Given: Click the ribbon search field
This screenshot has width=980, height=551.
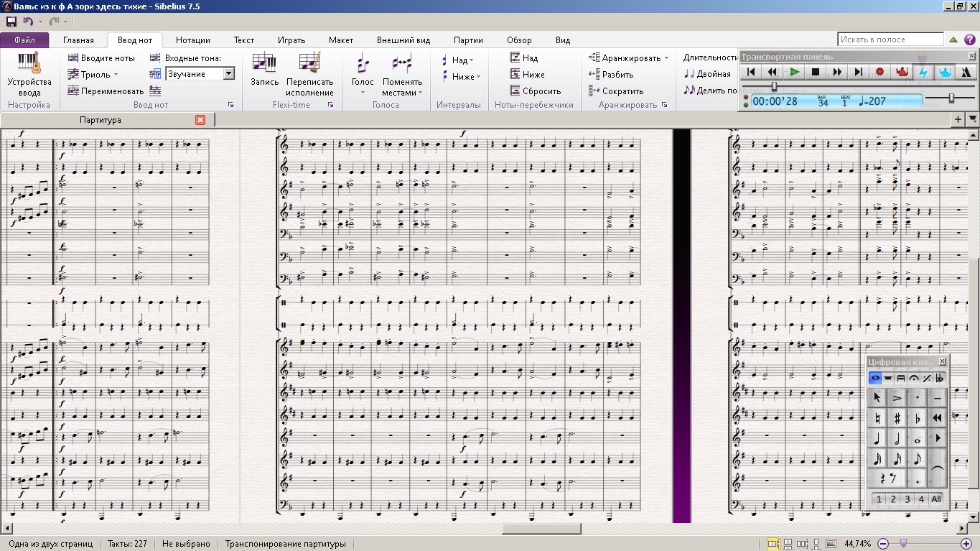Looking at the screenshot, I should [x=890, y=40].
